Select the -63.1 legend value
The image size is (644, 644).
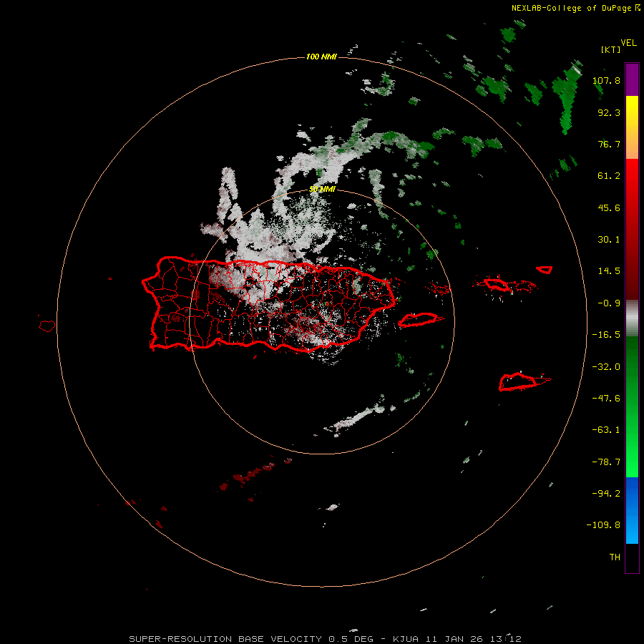pyautogui.click(x=606, y=430)
